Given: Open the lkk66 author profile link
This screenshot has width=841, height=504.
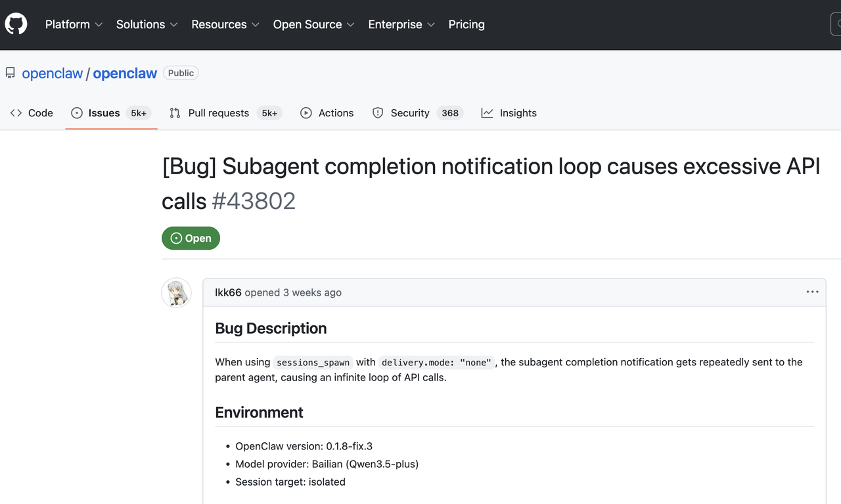Looking at the screenshot, I should point(228,292).
